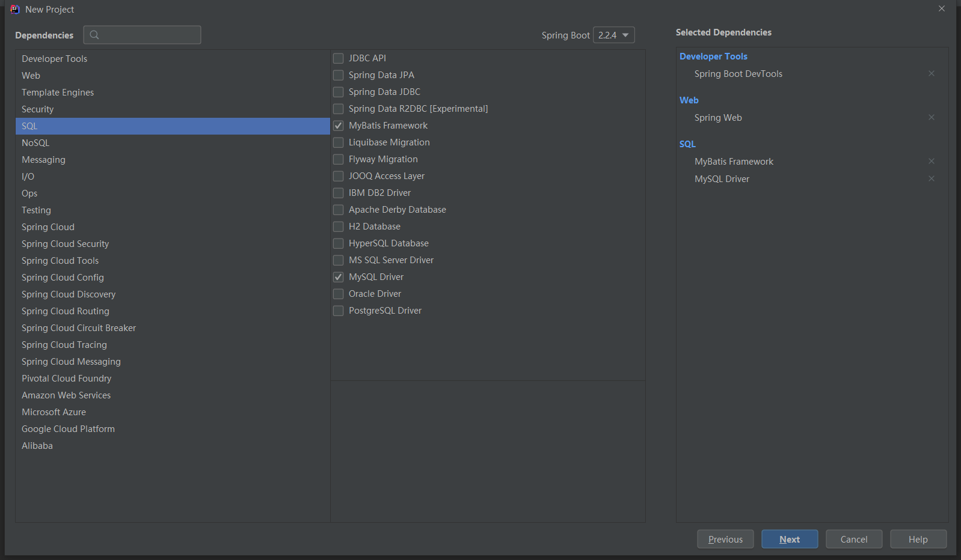961x560 pixels.
Task: Check Spring Data R2DBC [Experimental]
Action: 339,109
